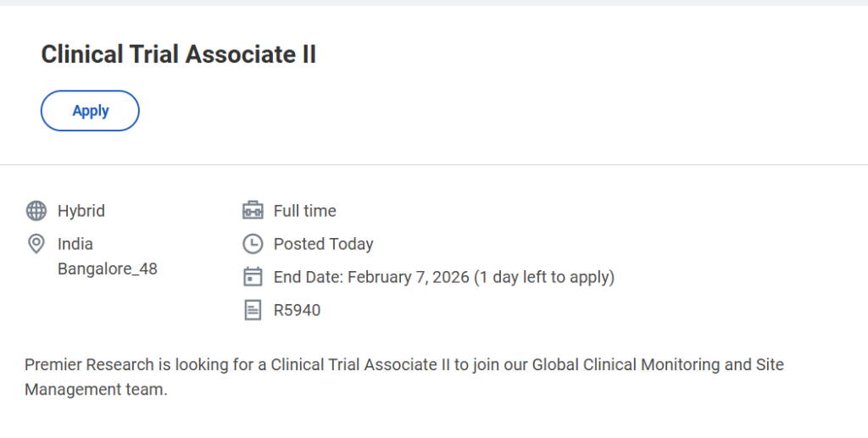Click the Full time label
Image resolution: width=868 pixels, height=438 pixels.
click(305, 211)
